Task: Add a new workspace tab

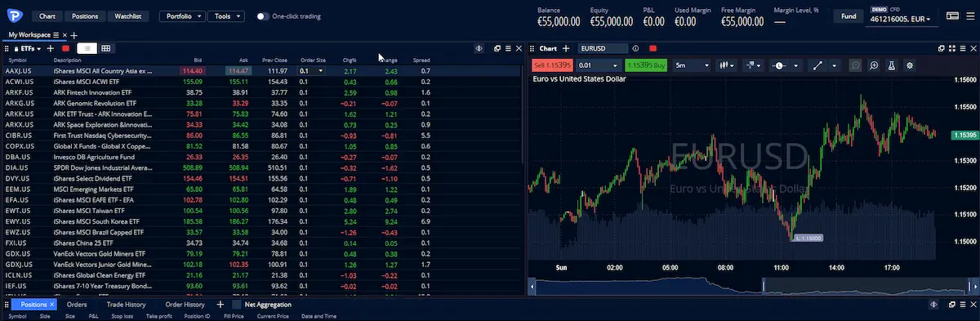Action: pyautogui.click(x=74, y=35)
